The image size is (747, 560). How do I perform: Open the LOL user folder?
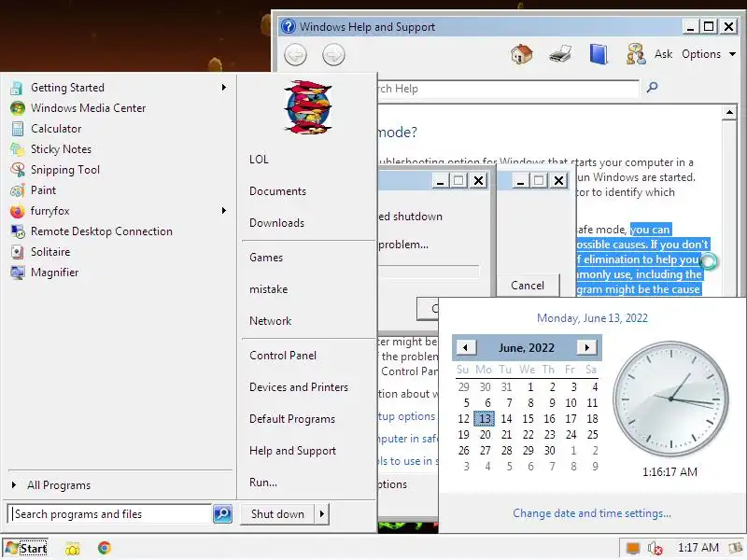(260, 160)
